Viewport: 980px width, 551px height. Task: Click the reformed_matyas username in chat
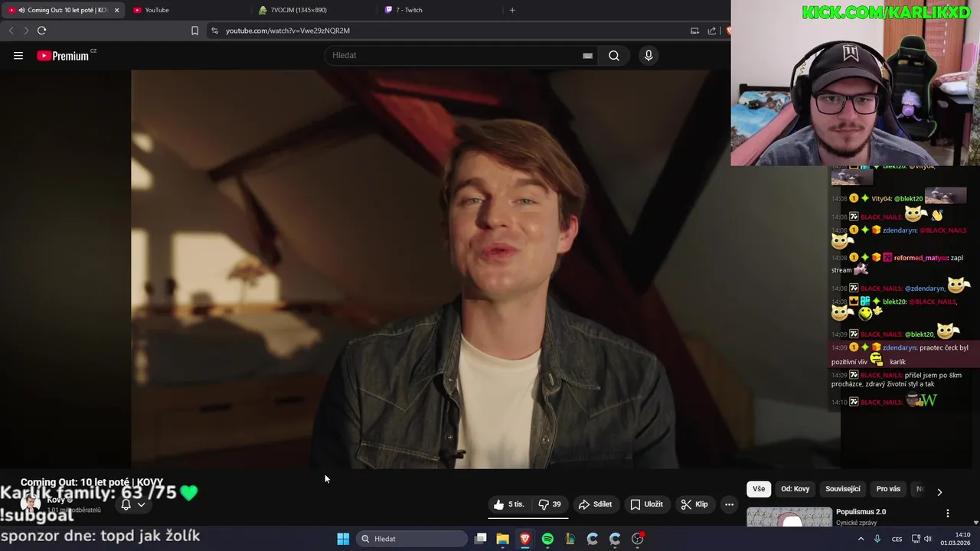tap(921, 258)
